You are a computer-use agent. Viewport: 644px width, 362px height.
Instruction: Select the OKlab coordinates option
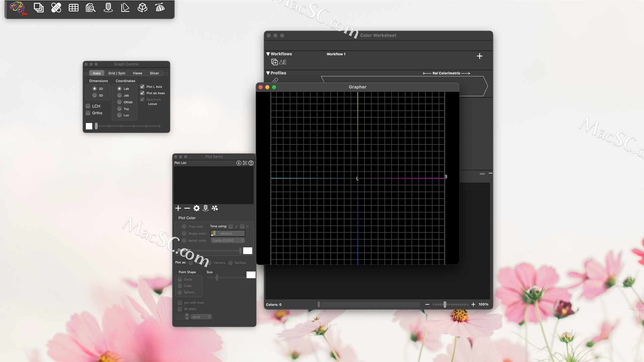click(119, 102)
